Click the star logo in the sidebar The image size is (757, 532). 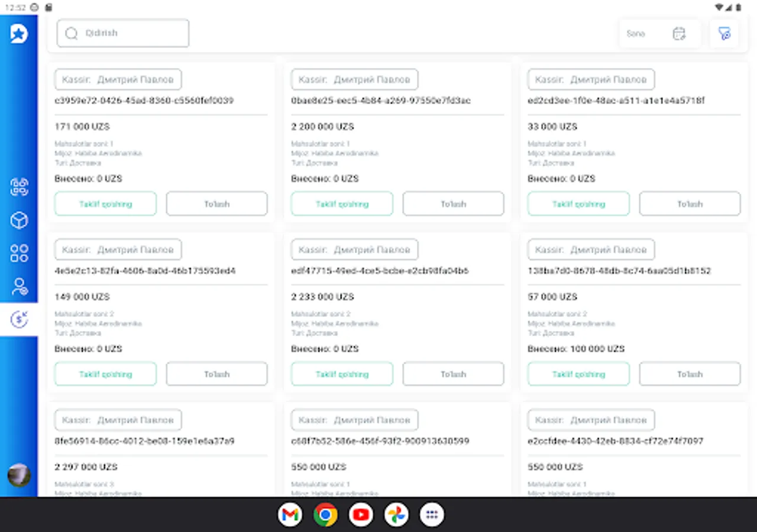pos(19,34)
